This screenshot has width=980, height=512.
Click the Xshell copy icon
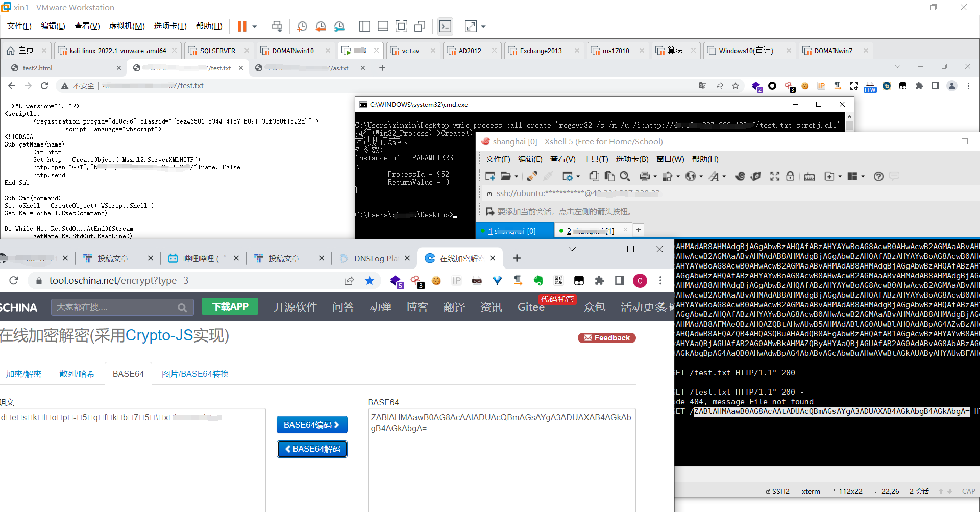pyautogui.click(x=594, y=176)
